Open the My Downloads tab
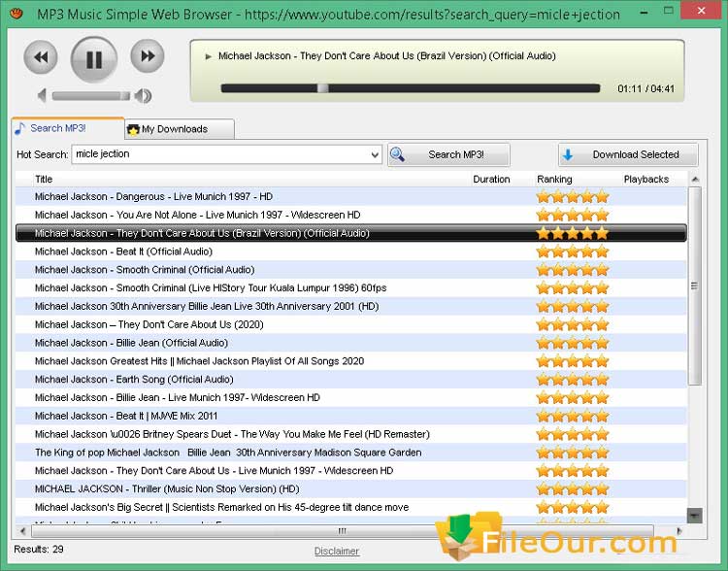Viewport: 728px width, 571px height. click(x=180, y=129)
